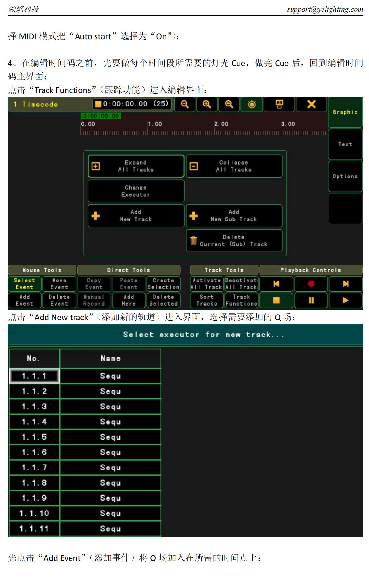
Task: Switch to the Move Event mouse tool
Action: (x=59, y=284)
